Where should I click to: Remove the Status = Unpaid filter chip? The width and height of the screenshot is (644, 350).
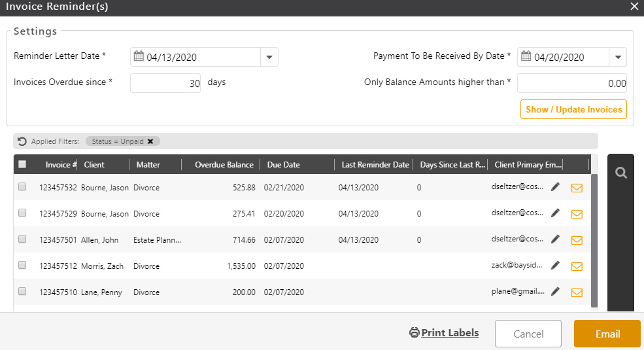click(150, 141)
